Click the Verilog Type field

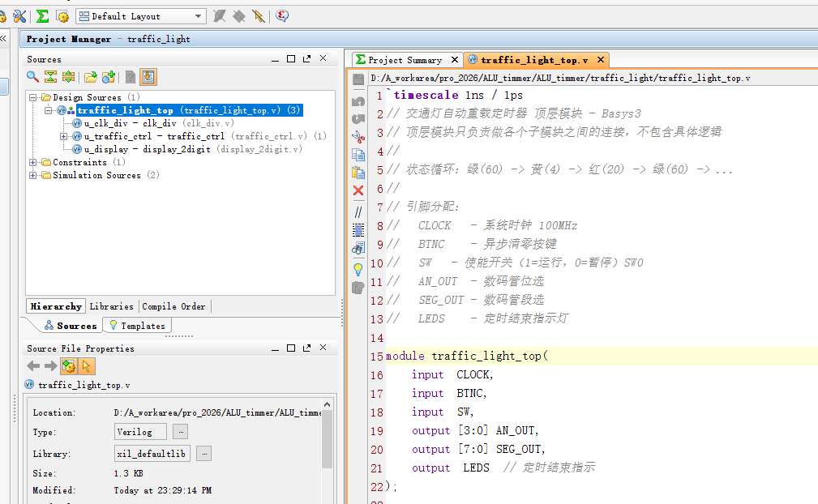140,432
